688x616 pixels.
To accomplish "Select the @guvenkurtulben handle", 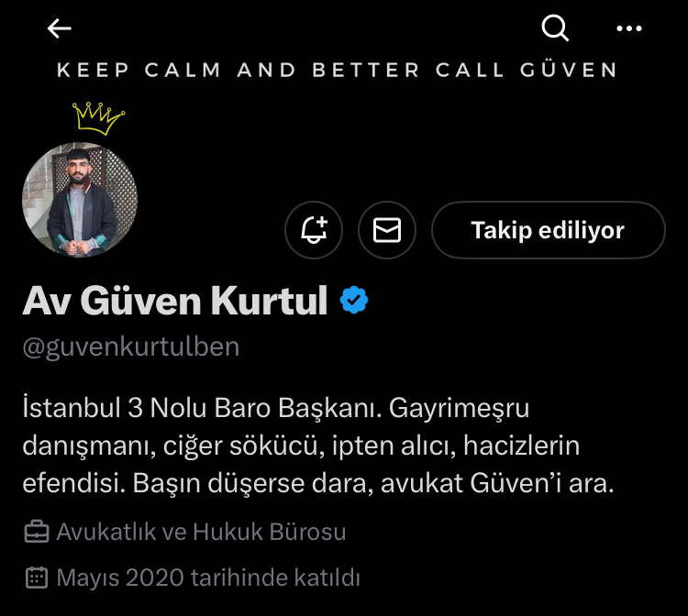I will point(131,346).
